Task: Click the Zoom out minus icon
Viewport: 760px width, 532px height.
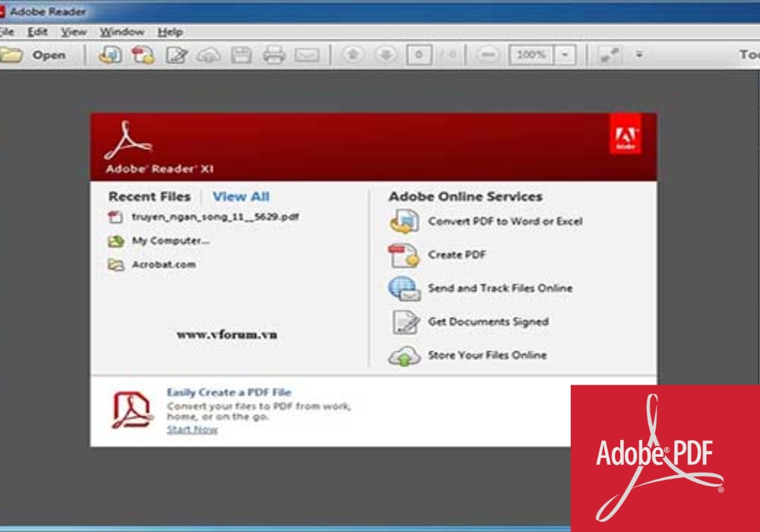Action: tap(488, 55)
